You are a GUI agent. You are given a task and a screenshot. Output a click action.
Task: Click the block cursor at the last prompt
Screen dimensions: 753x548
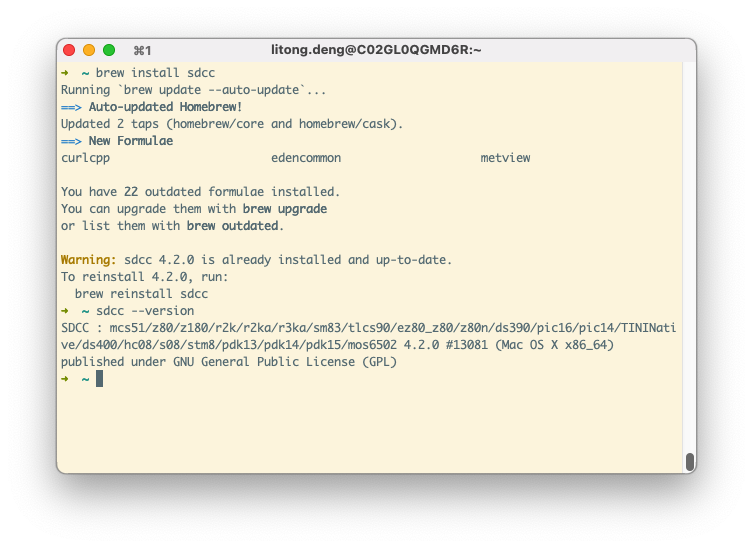tap(99, 379)
